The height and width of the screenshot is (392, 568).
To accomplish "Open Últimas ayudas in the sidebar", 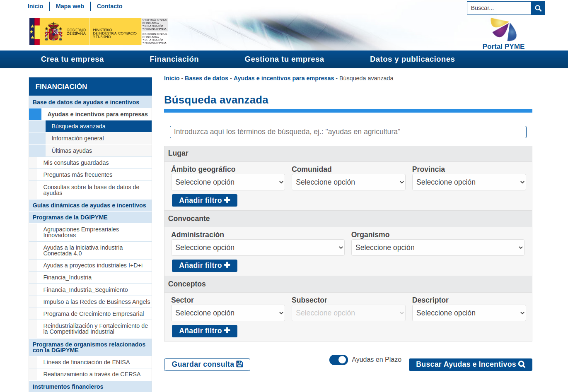I will tap(72, 151).
